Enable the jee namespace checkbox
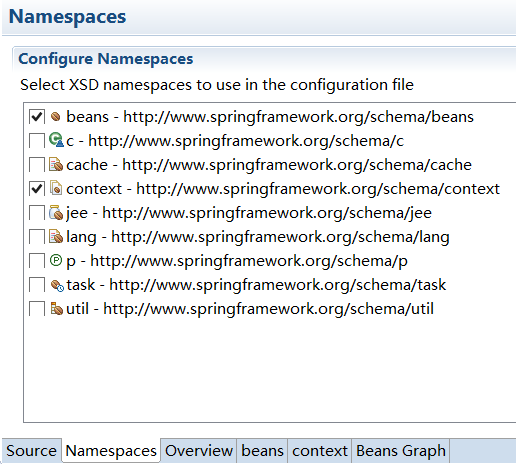 (x=37, y=212)
